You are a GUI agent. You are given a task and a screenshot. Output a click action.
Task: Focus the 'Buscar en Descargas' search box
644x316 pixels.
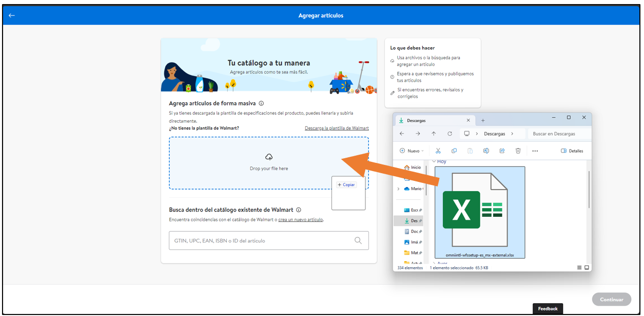click(x=559, y=134)
